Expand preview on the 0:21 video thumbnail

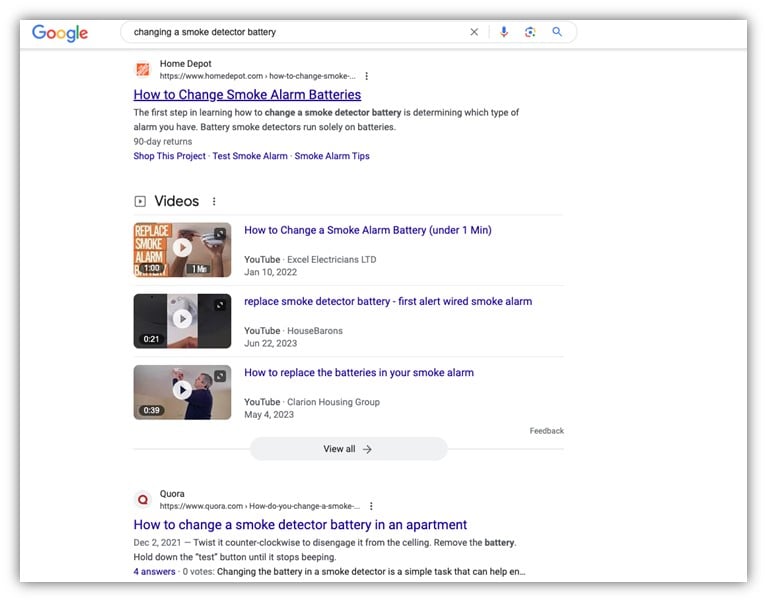pos(220,305)
